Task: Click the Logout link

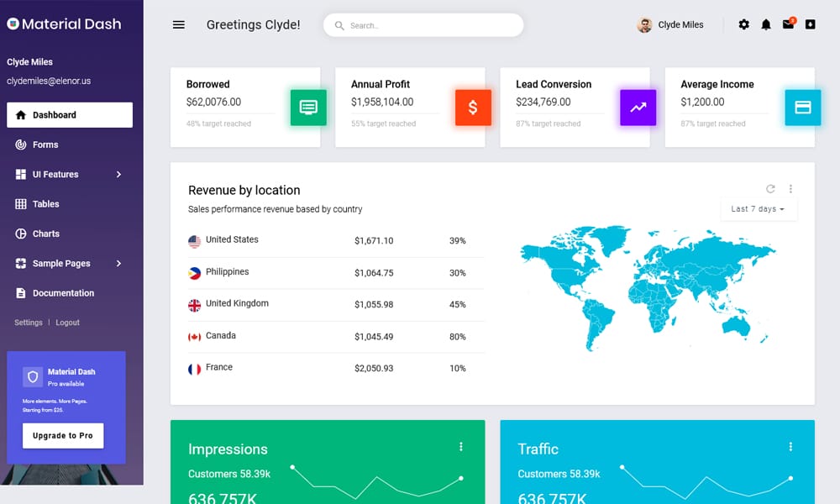Action: click(x=67, y=322)
